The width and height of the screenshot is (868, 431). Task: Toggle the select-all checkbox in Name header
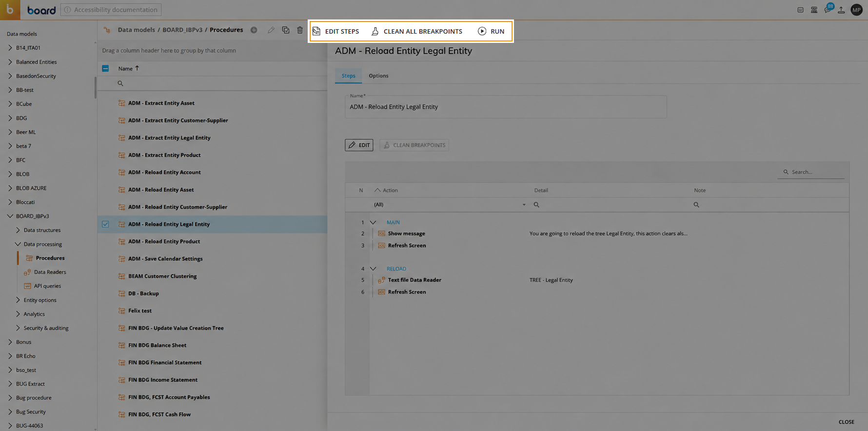pos(105,68)
